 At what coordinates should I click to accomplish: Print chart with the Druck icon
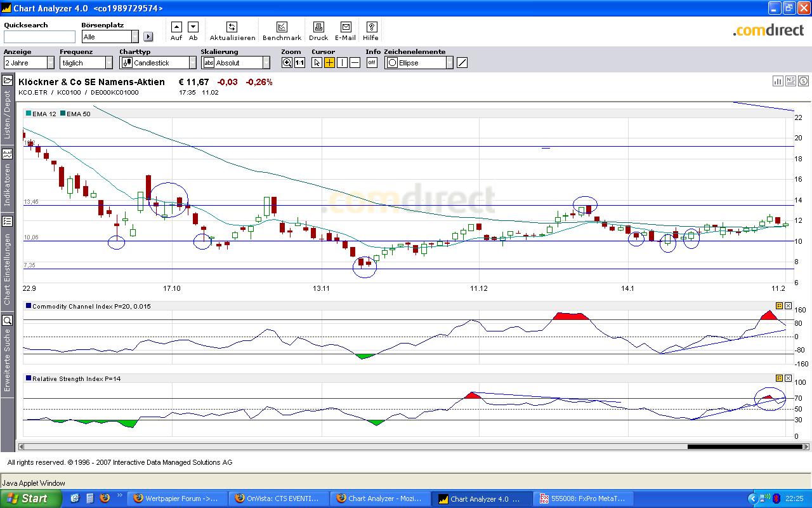(x=318, y=27)
